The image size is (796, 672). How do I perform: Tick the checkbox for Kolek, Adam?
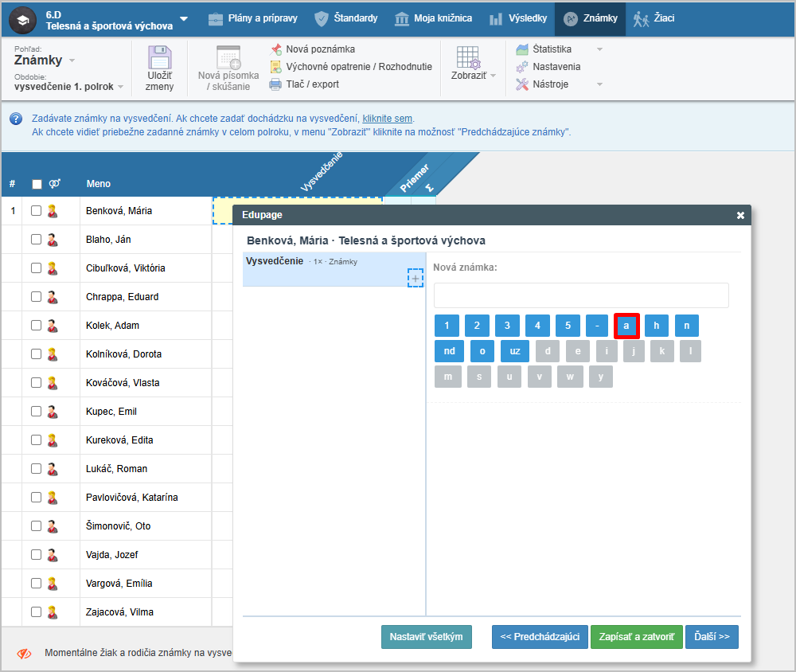(x=36, y=326)
